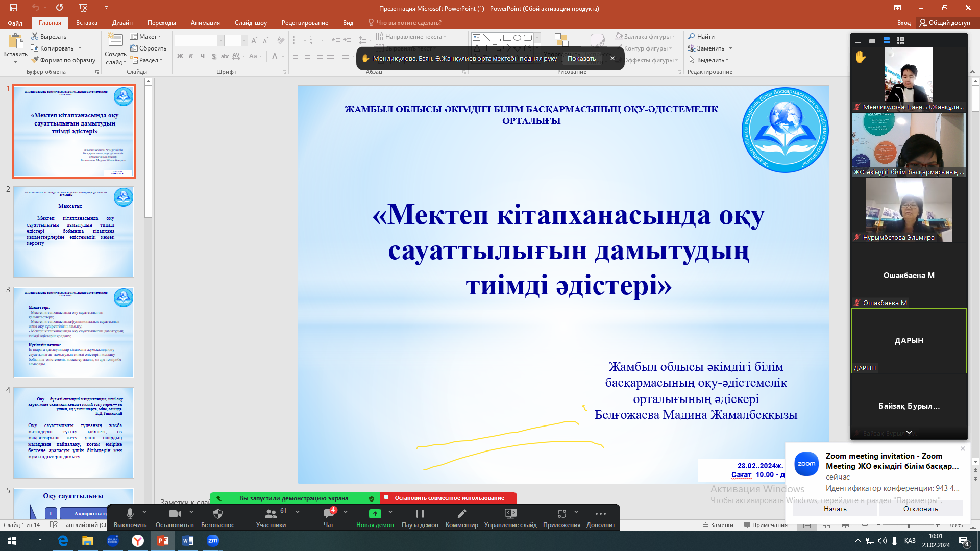Click Security (Безопаснос) shield icon
This screenshot has height=551, width=980.
coord(218,513)
